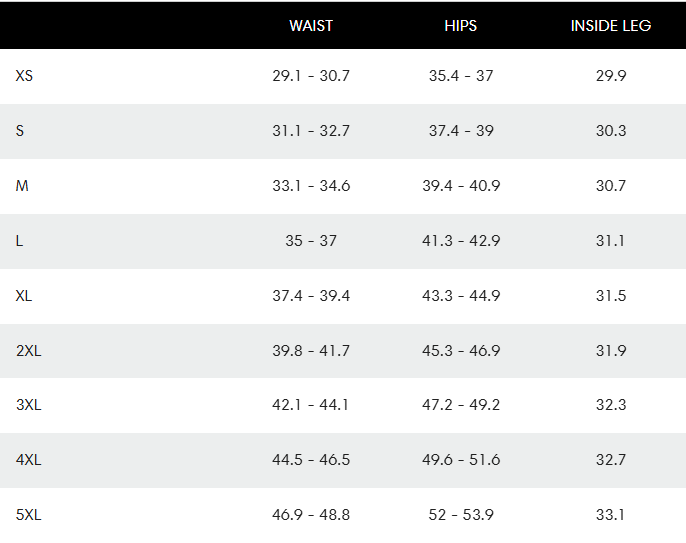The height and width of the screenshot is (543, 686).
Task: Click the WAIST column header
Action: click(311, 26)
